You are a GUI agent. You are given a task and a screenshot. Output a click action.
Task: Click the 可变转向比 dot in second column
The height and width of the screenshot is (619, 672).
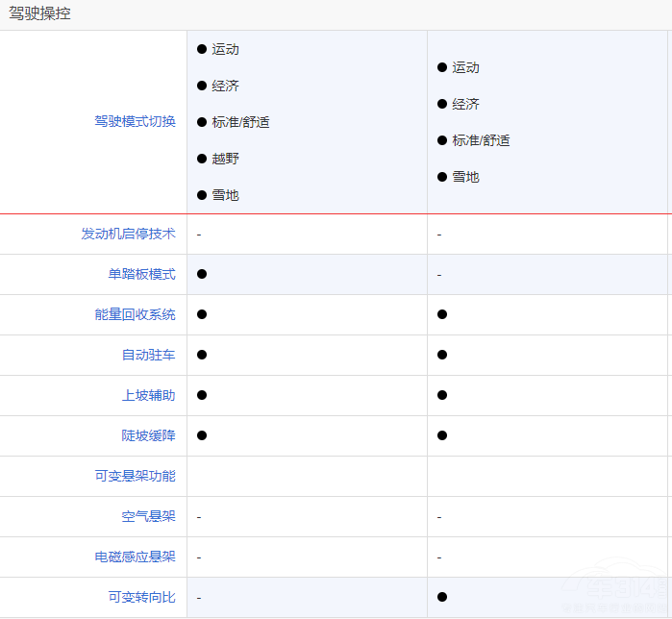[442, 597]
